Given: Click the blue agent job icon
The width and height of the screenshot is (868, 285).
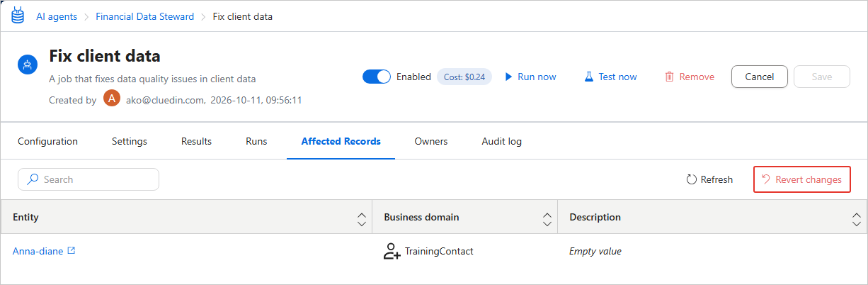Looking at the screenshot, I should point(28,65).
